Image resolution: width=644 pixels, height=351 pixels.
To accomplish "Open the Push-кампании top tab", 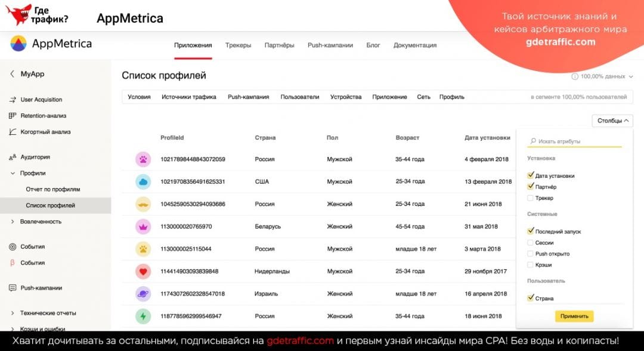I will click(x=330, y=45).
